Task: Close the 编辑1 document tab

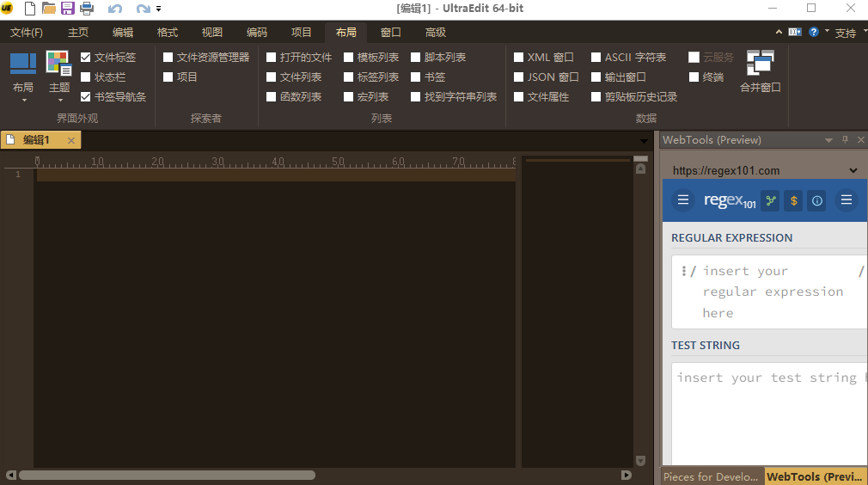Action: (70, 141)
